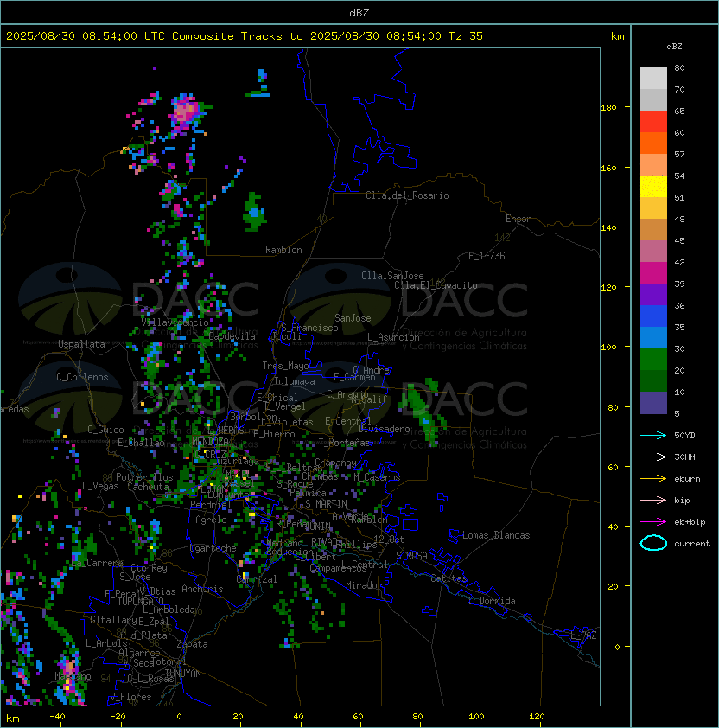Pick the light gray 70-80 dBZ swatch
Screen dimensions: 719x728
(653, 79)
